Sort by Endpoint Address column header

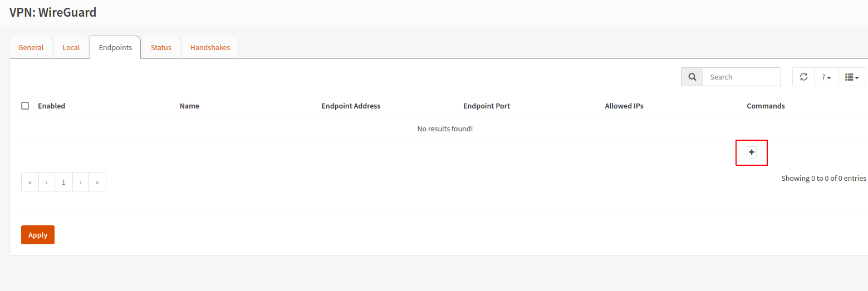(351, 106)
